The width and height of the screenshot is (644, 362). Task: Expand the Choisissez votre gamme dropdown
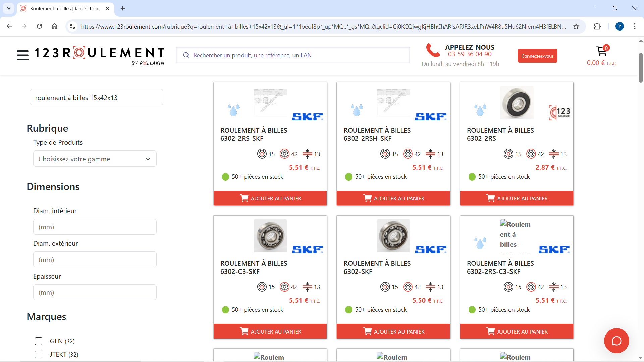95,159
